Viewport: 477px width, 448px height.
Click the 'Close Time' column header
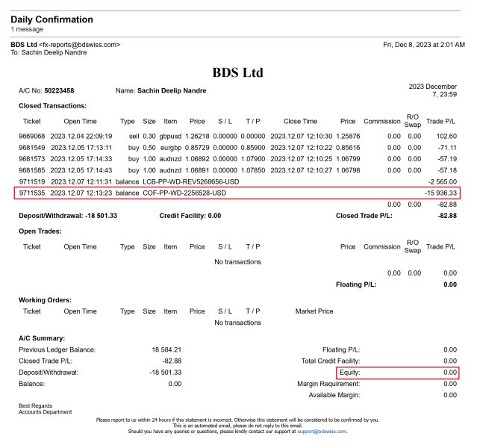300,121
